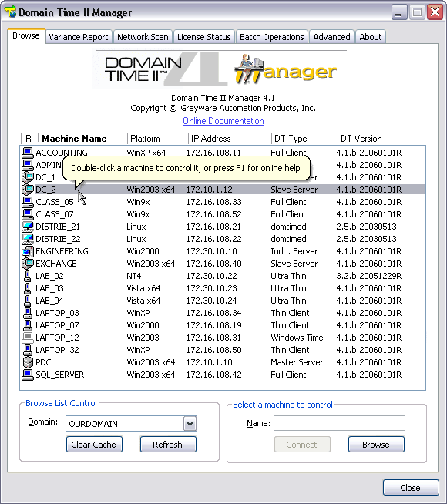Select the PDC machine name
Image resolution: width=447 pixels, height=504 pixels.
(x=43, y=362)
